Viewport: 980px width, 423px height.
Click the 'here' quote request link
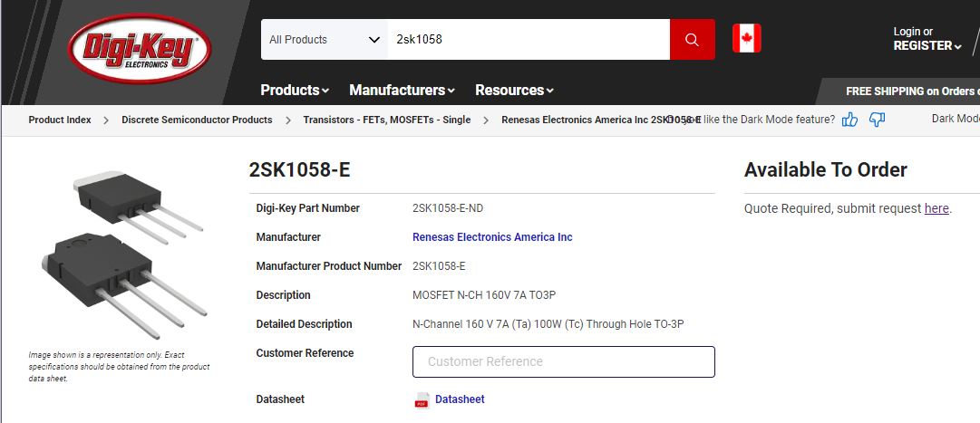click(x=936, y=208)
